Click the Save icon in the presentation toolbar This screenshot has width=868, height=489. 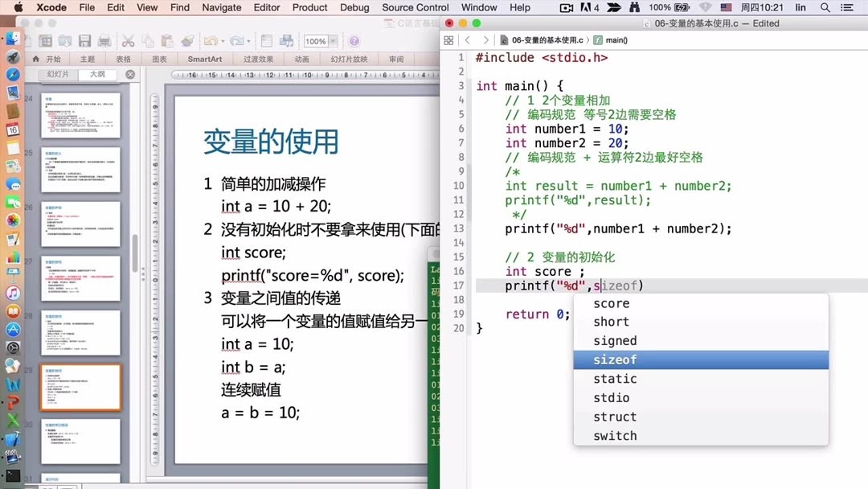pyautogui.click(x=85, y=39)
